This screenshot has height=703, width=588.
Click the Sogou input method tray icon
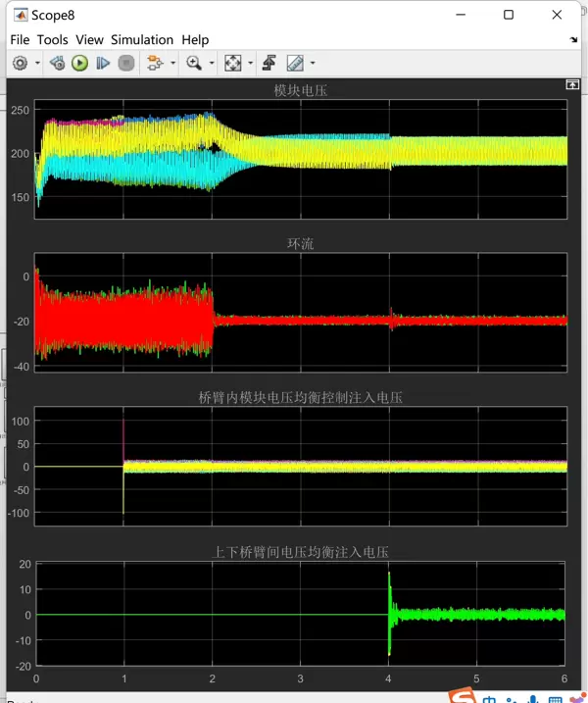(x=460, y=695)
